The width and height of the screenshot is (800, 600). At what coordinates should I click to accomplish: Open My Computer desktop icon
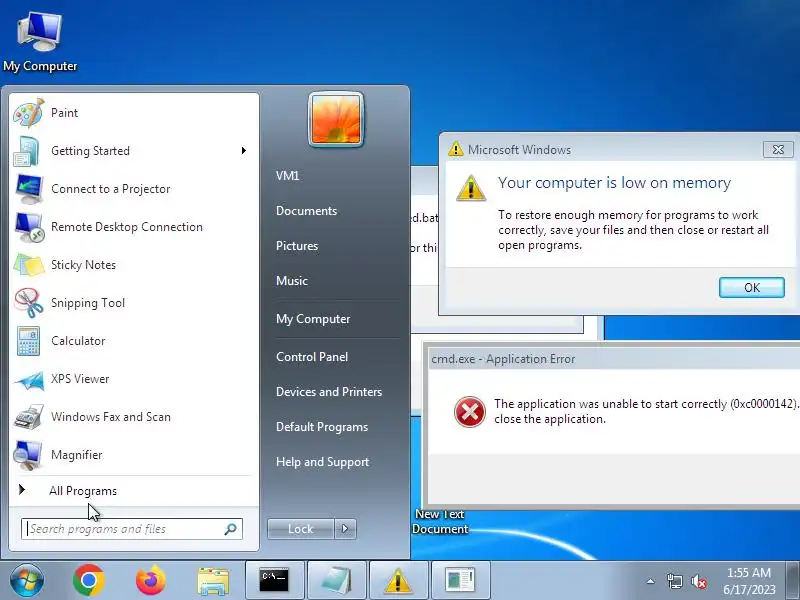(40, 42)
